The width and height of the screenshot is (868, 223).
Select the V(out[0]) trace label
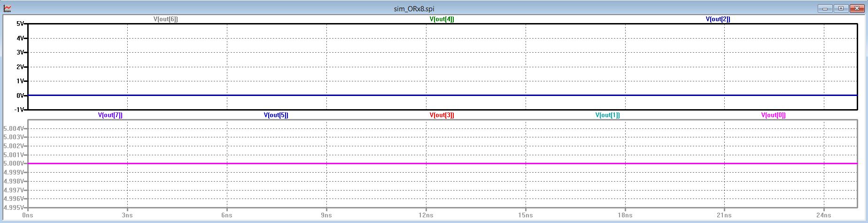774,115
